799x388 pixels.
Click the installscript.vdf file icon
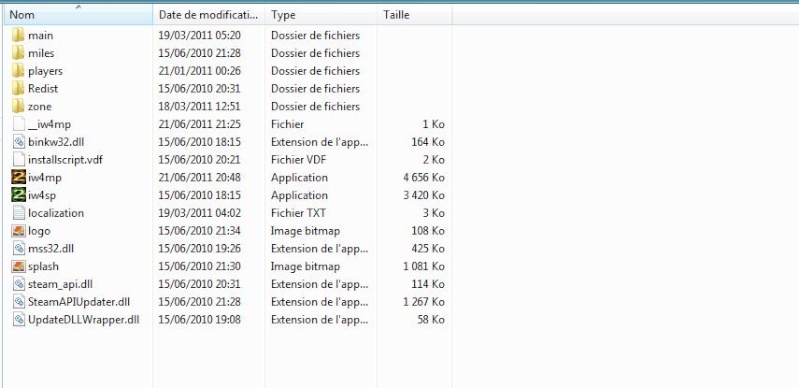tap(18, 160)
